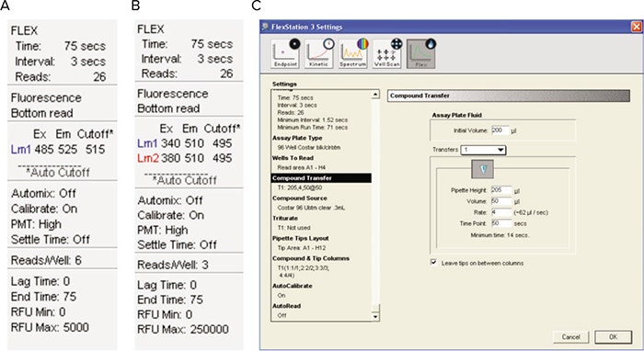Click 'Minimum Interval: 1.52 secs' entry

[x=313, y=120]
